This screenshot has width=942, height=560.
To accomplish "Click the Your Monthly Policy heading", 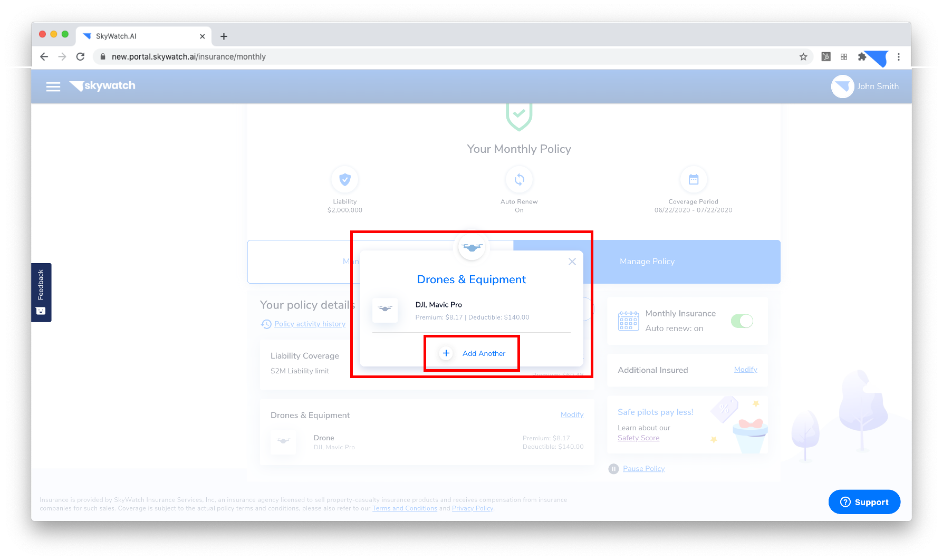I will coord(519,149).
